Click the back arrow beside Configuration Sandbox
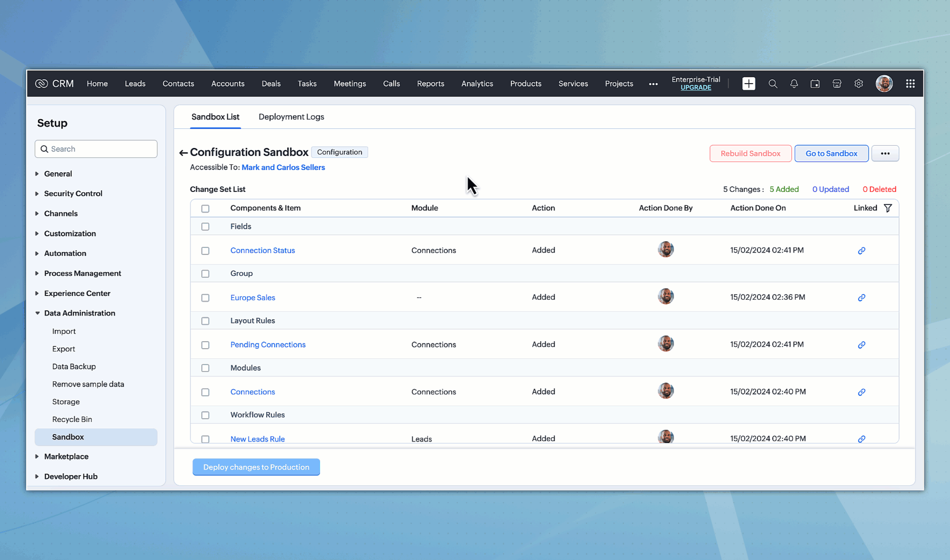Image resolution: width=950 pixels, height=560 pixels. click(183, 153)
